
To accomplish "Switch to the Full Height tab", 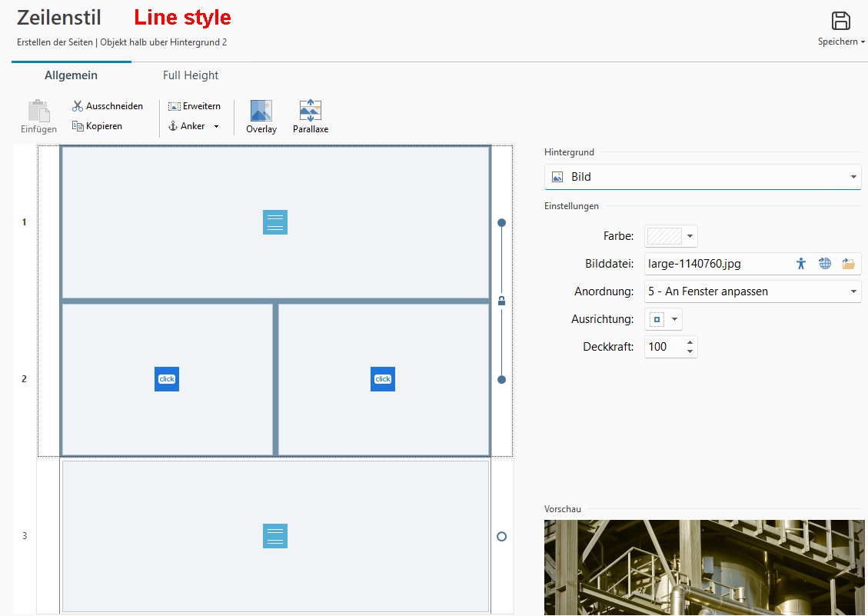I will 191,75.
